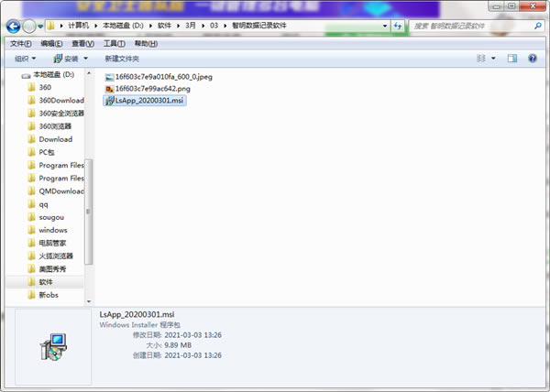The height and width of the screenshot is (392, 550).
Task: Select the 16f603c7e9a010fa_600_0.jpeg file
Action: (164, 77)
